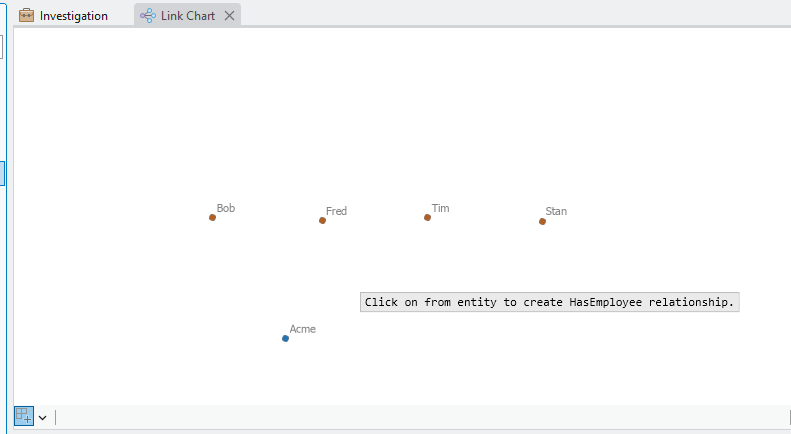Click the Bob entity node dot
Viewport: 791px width, 434px height.
pyautogui.click(x=212, y=217)
